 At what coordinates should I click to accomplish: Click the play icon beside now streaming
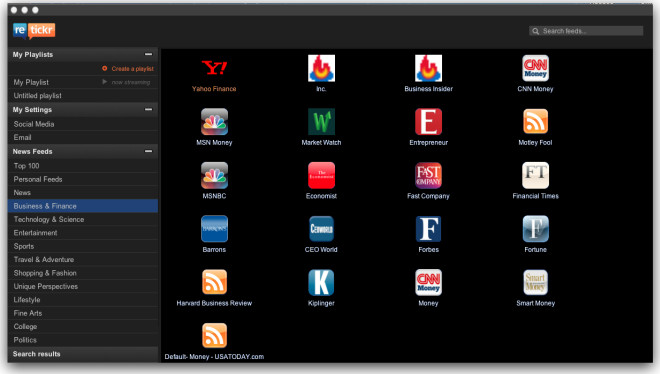tap(104, 82)
